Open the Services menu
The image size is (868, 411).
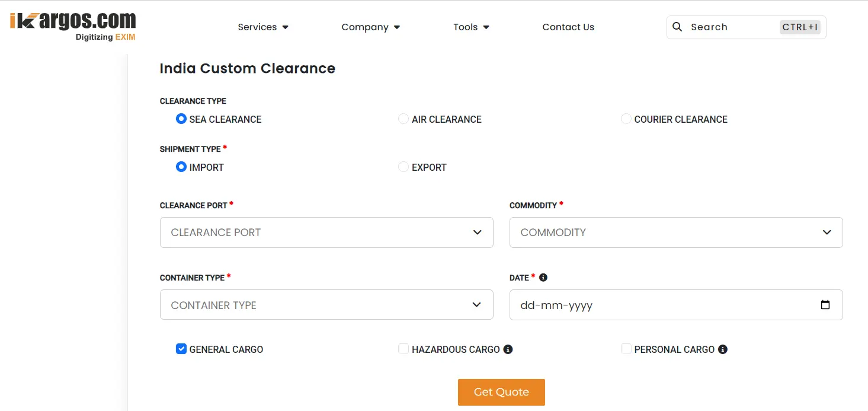(262, 27)
